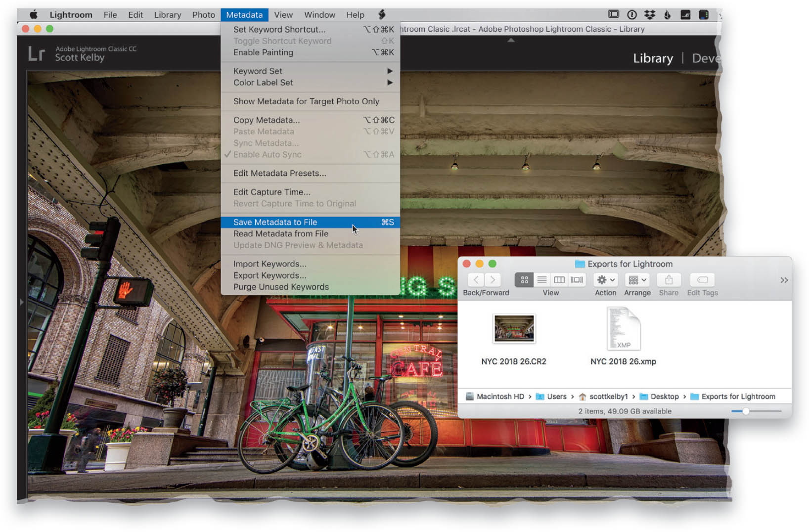
Task: Open the View menu
Action: [283, 15]
